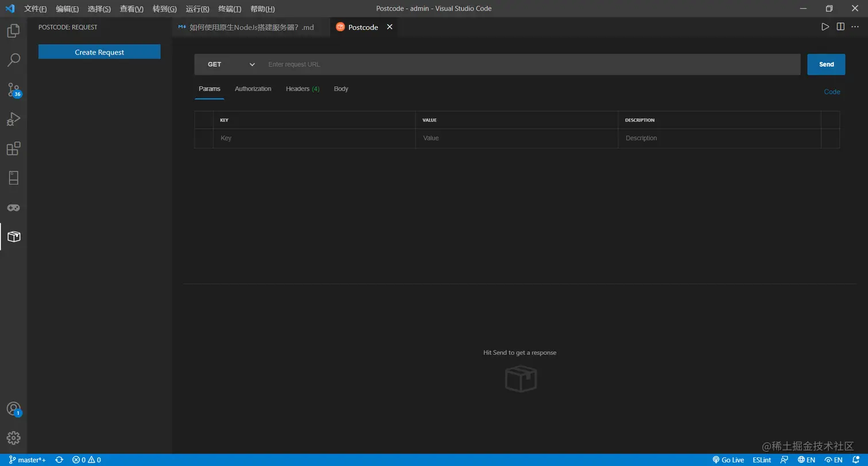The width and height of the screenshot is (868, 466).
Task: Open the 文件(F) menu
Action: 36,9
